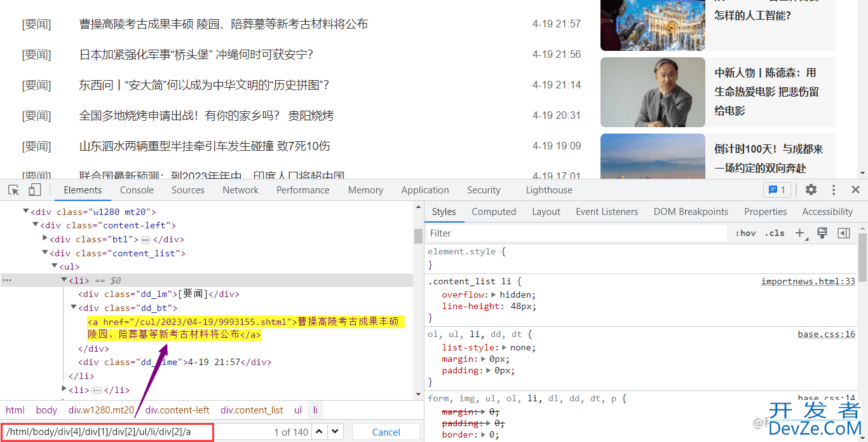Click the ellipsis badge in div.btl
Image resolution: width=868 pixels, height=442 pixels.
[146, 240]
